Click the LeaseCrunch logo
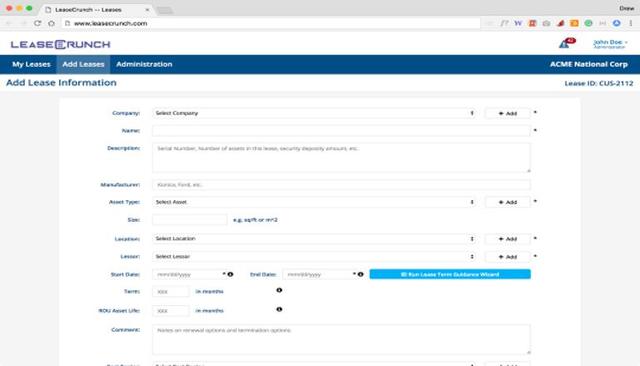This screenshot has width=640, height=366. point(60,44)
